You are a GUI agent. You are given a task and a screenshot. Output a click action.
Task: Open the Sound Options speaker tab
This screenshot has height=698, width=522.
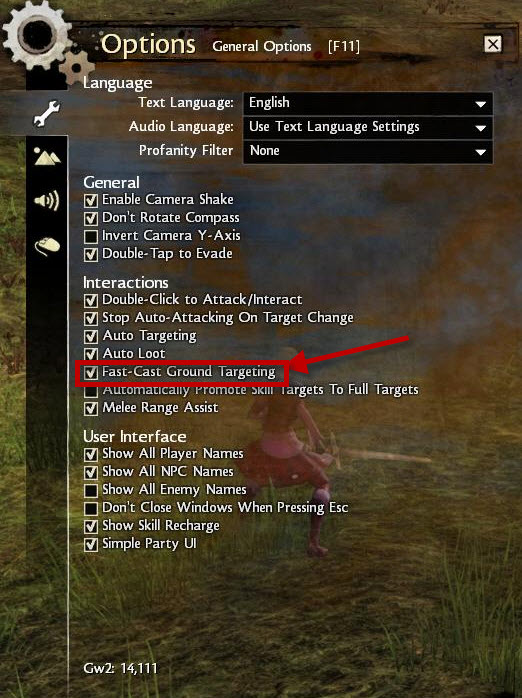(47, 201)
